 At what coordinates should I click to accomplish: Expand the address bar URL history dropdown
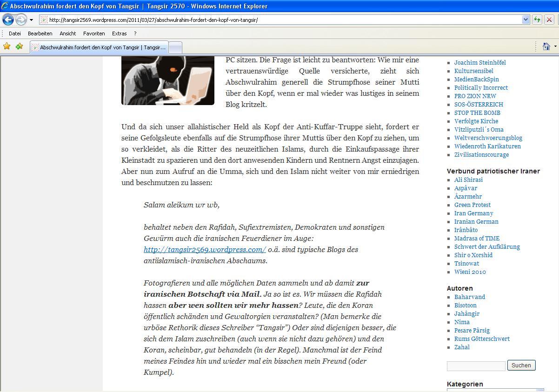click(526, 20)
